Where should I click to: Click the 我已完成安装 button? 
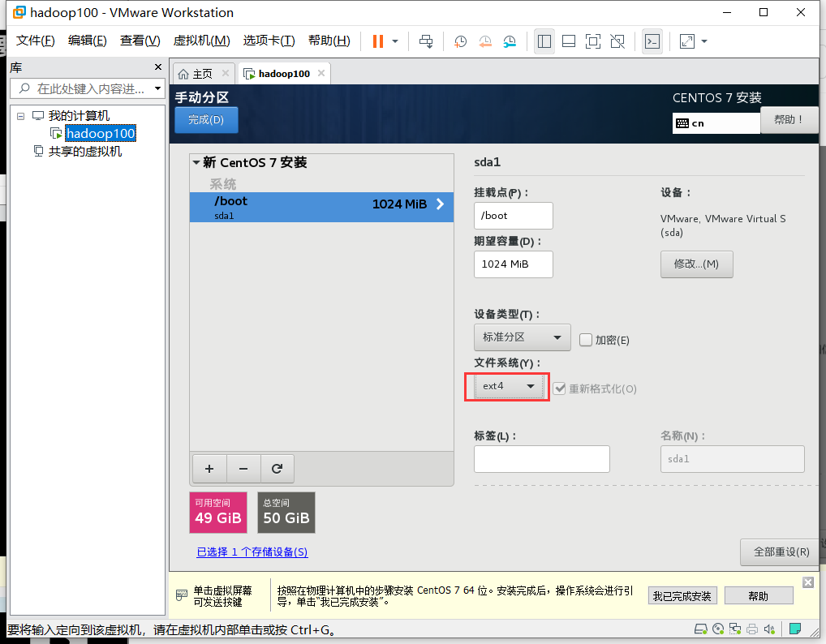pos(682,596)
